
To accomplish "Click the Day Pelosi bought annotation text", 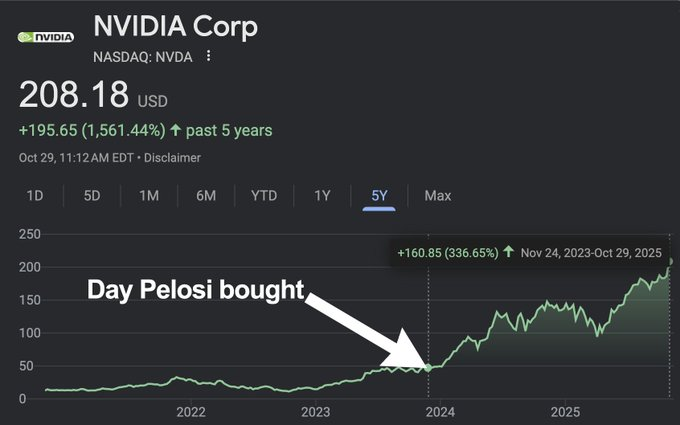I will click(195, 290).
